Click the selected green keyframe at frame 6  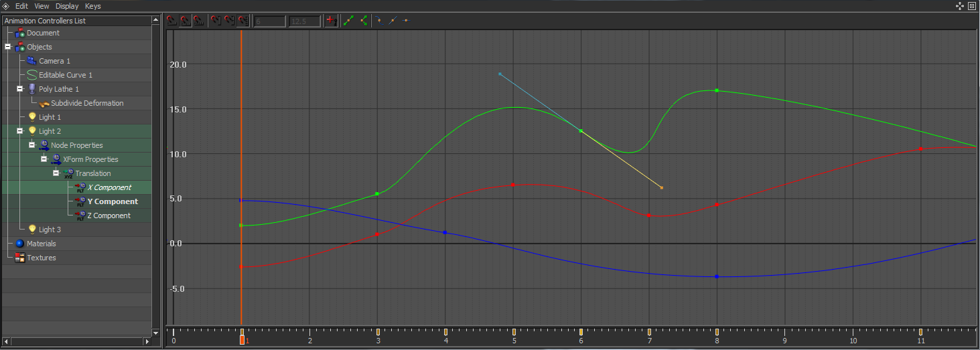tap(581, 130)
